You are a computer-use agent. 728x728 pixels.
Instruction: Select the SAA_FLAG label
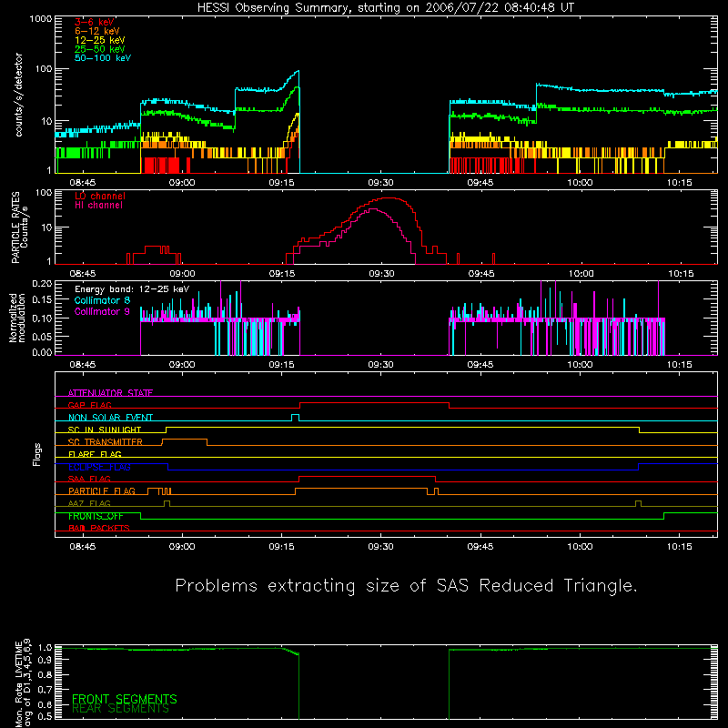[89, 479]
